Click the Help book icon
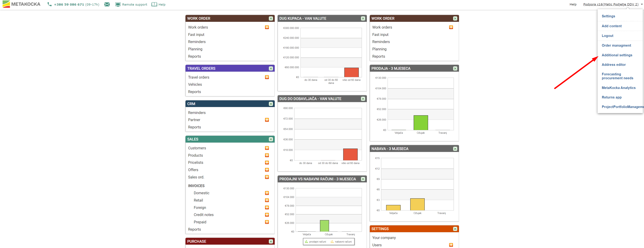644x248 pixels. [154, 4]
